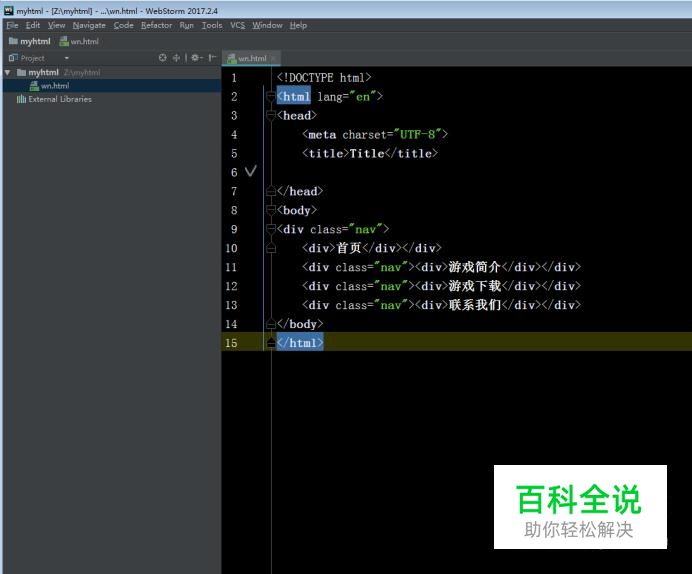Click the <!DOCTYPE html> declaration
The width and height of the screenshot is (692, 574).
(x=324, y=78)
